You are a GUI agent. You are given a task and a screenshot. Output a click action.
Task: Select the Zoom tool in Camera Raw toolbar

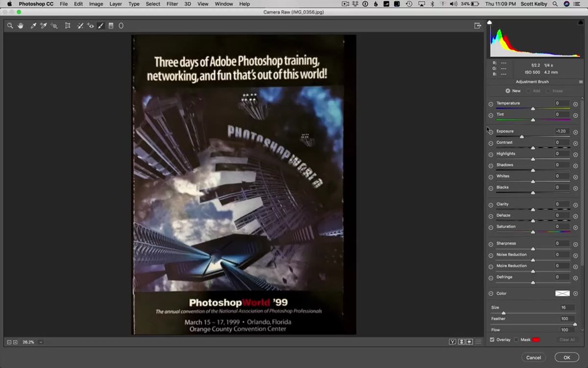[10, 26]
